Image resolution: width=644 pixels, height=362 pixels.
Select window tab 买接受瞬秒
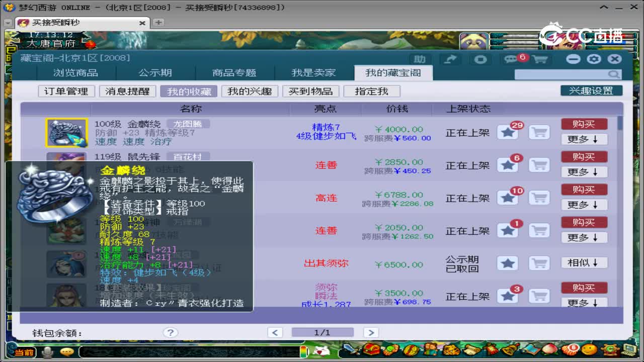coord(82,23)
